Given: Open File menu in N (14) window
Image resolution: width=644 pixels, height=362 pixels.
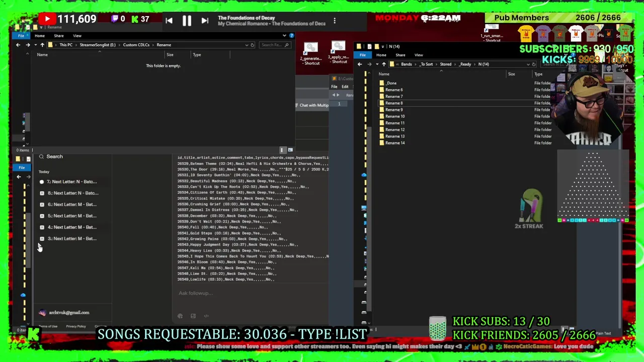Looking at the screenshot, I should point(363,55).
